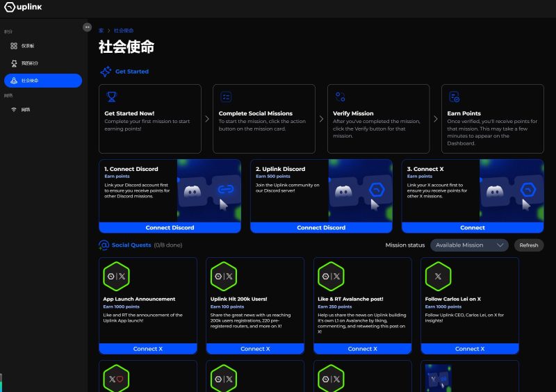The width and height of the screenshot is (556, 392).
Task: Click the Follow Carlos Lei on X title
Action: 453,299
